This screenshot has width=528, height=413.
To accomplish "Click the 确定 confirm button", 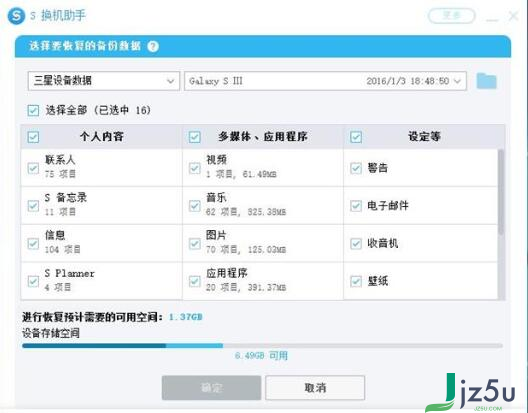I will (211, 388).
